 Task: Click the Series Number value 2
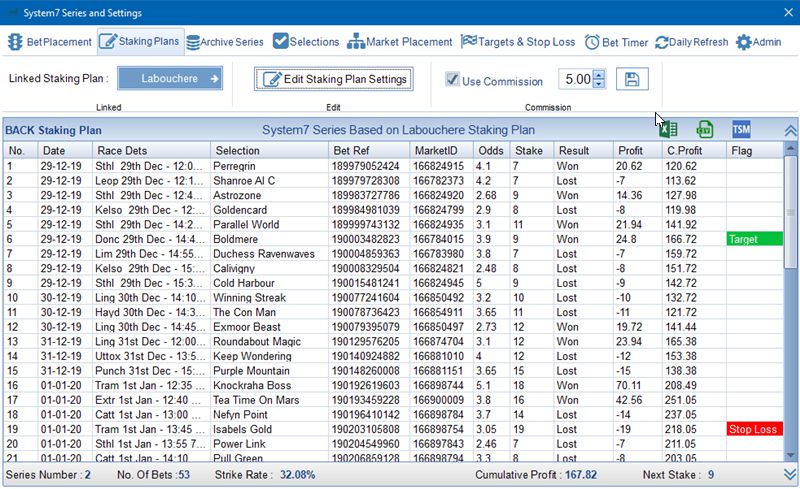point(87,475)
